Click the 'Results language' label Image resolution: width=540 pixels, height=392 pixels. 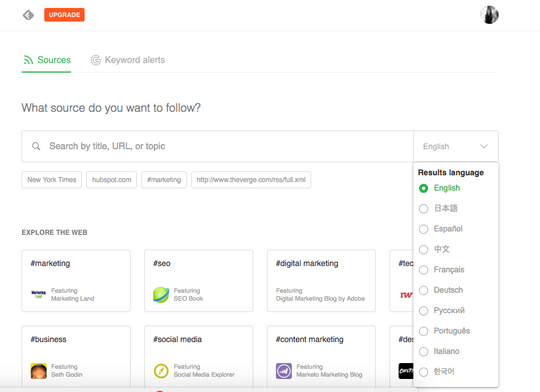(451, 172)
